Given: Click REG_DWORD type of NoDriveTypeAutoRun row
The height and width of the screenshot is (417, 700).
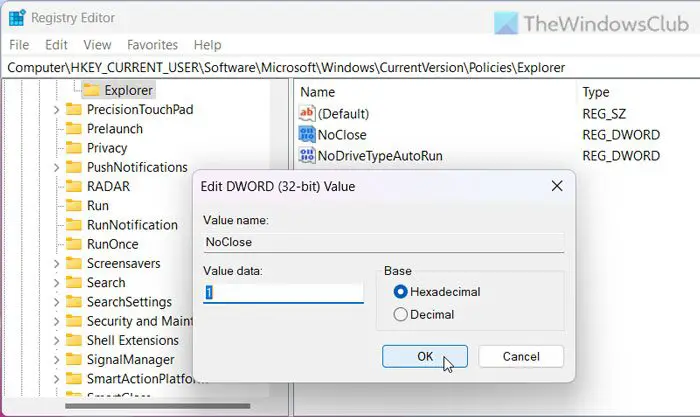Looking at the screenshot, I should point(621,156).
